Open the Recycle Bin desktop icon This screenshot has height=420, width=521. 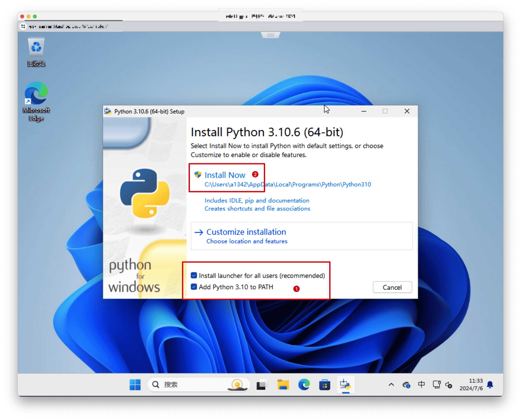pos(36,52)
